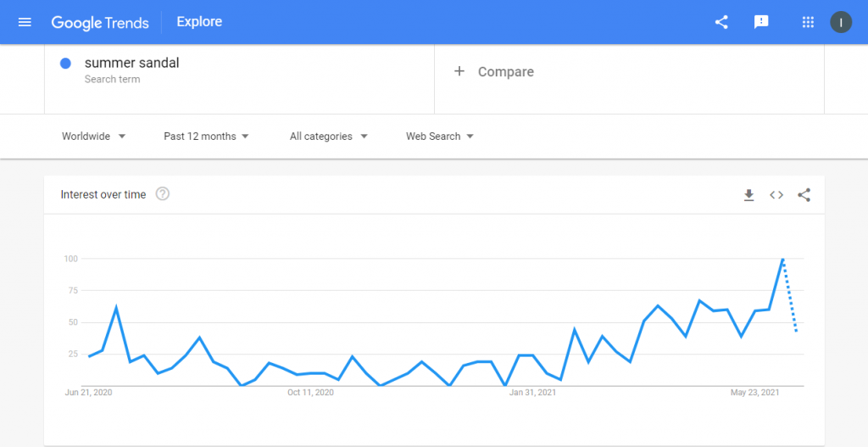The width and height of the screenshot is (868, 447).
Task: Expand the Worldwide region dropdown
Action: [93, 137]
